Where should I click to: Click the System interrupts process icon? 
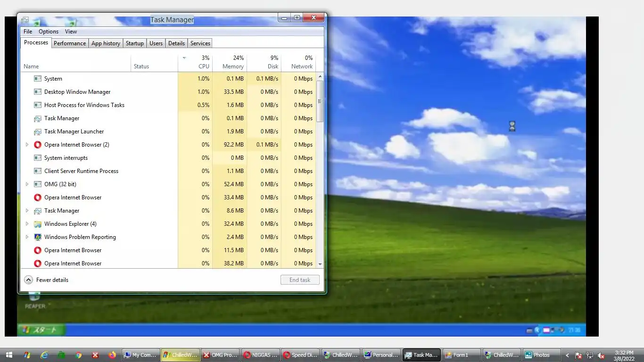coord(38,158)
